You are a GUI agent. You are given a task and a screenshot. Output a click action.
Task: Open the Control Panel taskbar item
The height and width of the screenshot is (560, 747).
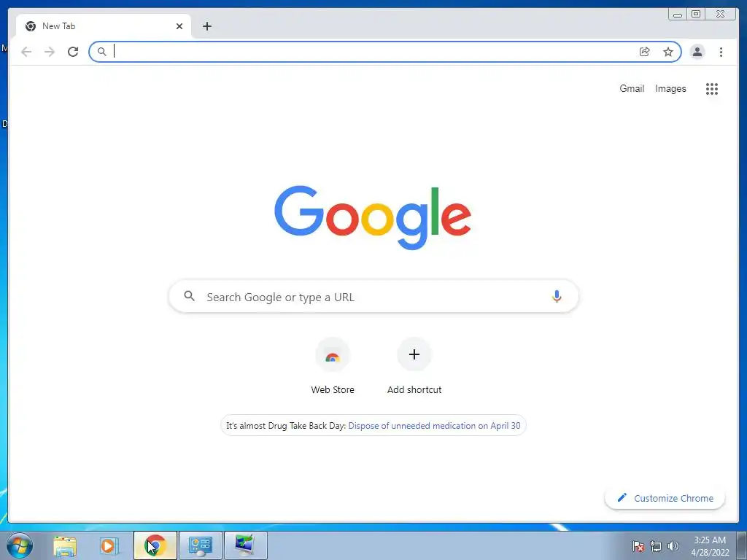tap(200, 545)
